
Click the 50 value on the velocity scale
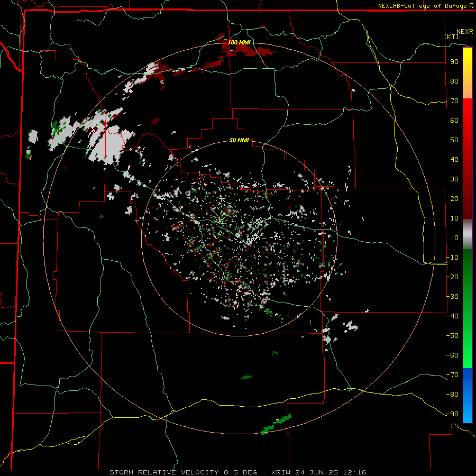(454, 140)
